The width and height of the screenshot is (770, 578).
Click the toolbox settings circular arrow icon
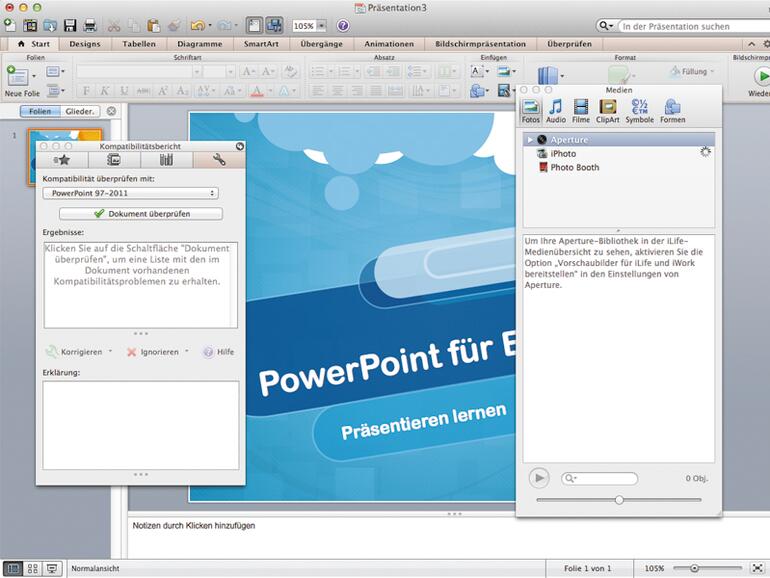pos(240,146)
